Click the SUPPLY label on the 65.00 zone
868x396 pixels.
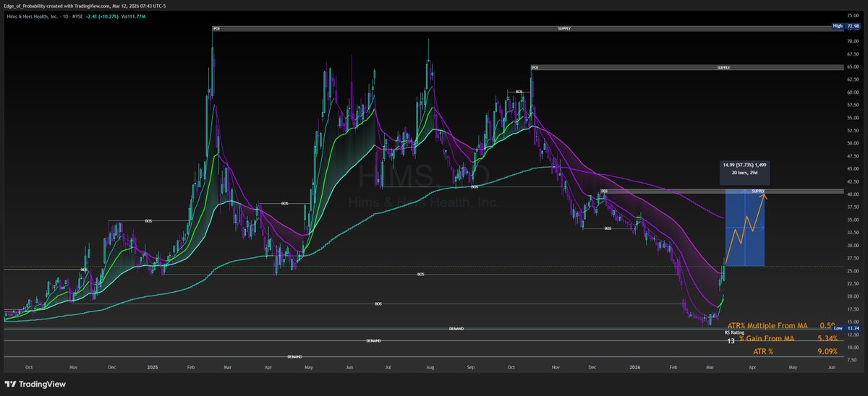point(723,68)
